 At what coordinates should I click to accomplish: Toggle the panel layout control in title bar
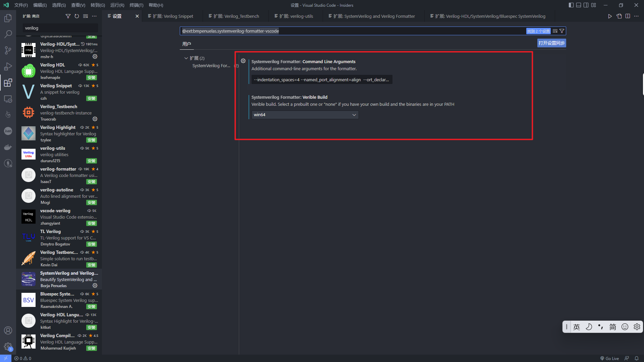(x=578, y=5)
